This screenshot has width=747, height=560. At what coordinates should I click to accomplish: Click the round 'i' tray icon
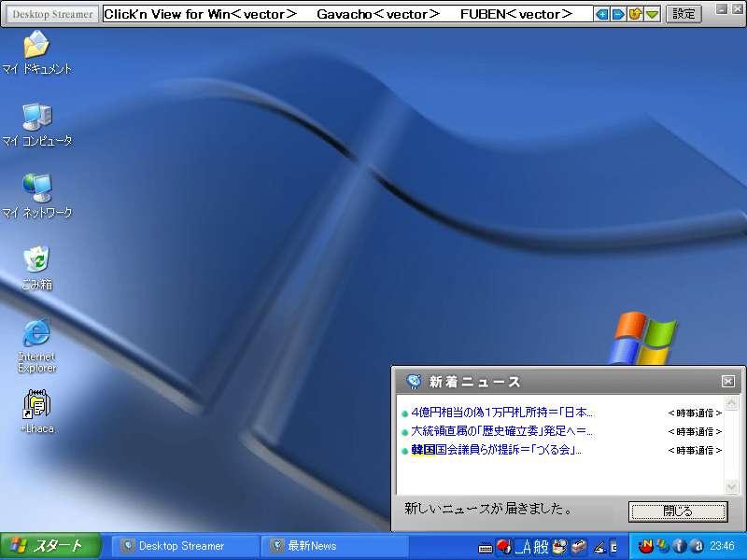(680, 546)
